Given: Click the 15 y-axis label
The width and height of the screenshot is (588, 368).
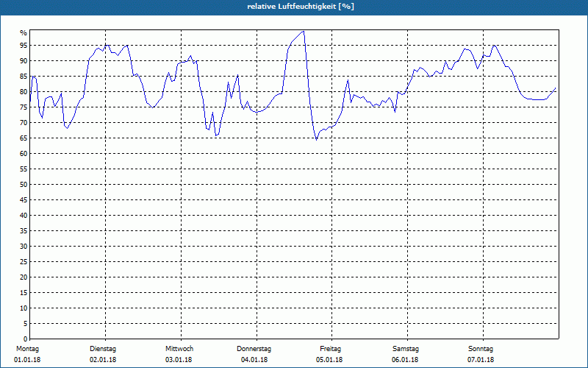Looking at the screenshot, I should 24,292.
